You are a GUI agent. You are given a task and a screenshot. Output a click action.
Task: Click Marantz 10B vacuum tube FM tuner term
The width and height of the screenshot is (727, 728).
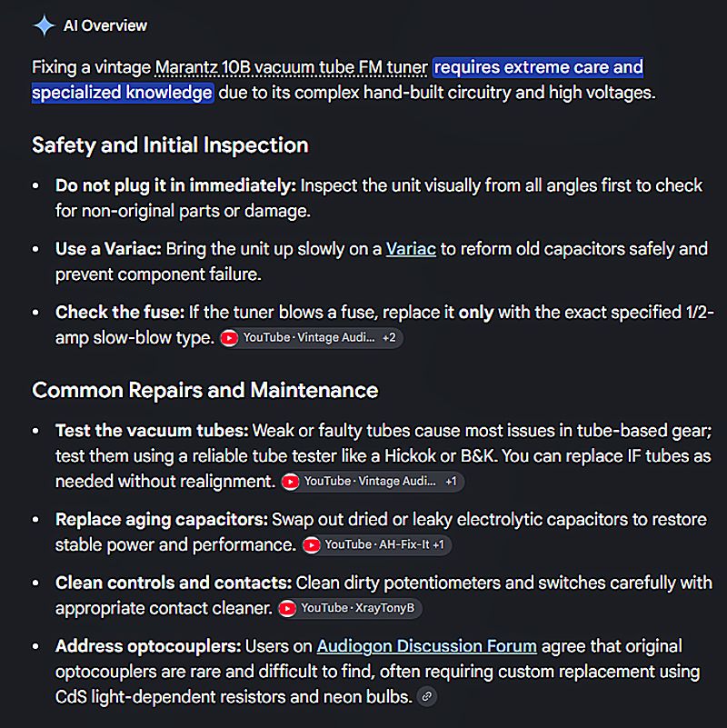point(291,68)
